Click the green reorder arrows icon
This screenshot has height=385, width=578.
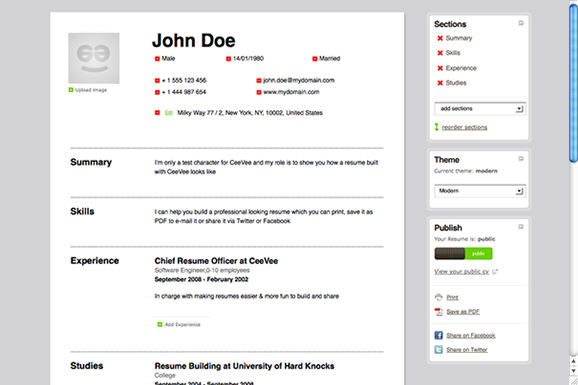(x=436, y=127)
